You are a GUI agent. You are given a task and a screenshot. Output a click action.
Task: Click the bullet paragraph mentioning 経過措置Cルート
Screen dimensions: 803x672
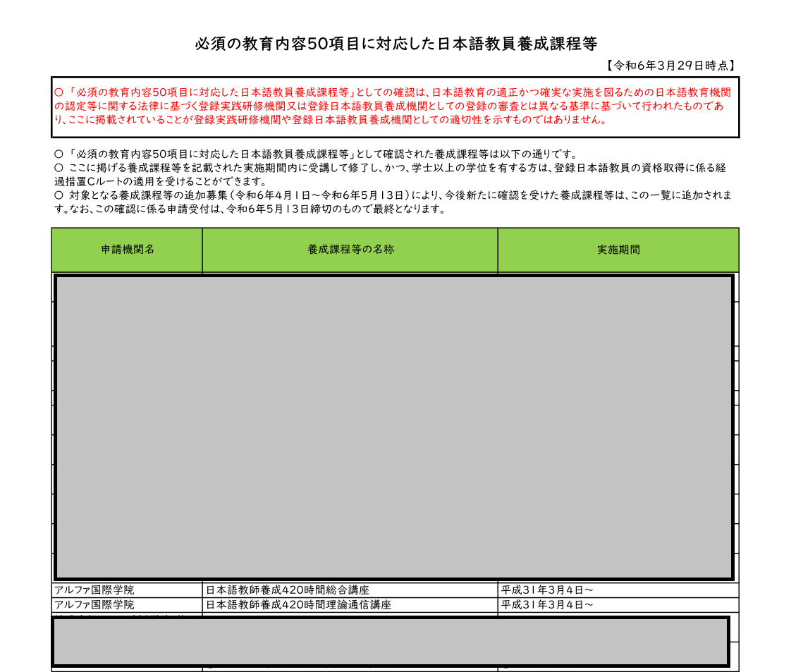(x=391, y=175)
